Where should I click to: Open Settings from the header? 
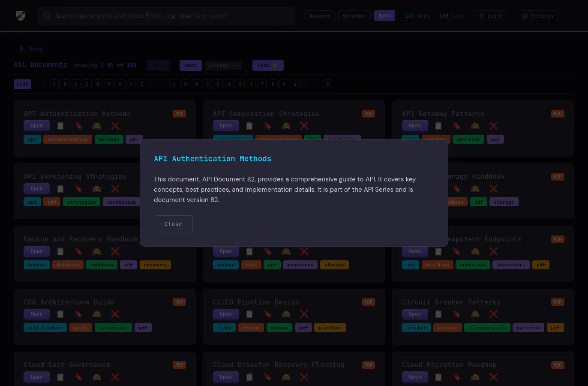(537, 16)
